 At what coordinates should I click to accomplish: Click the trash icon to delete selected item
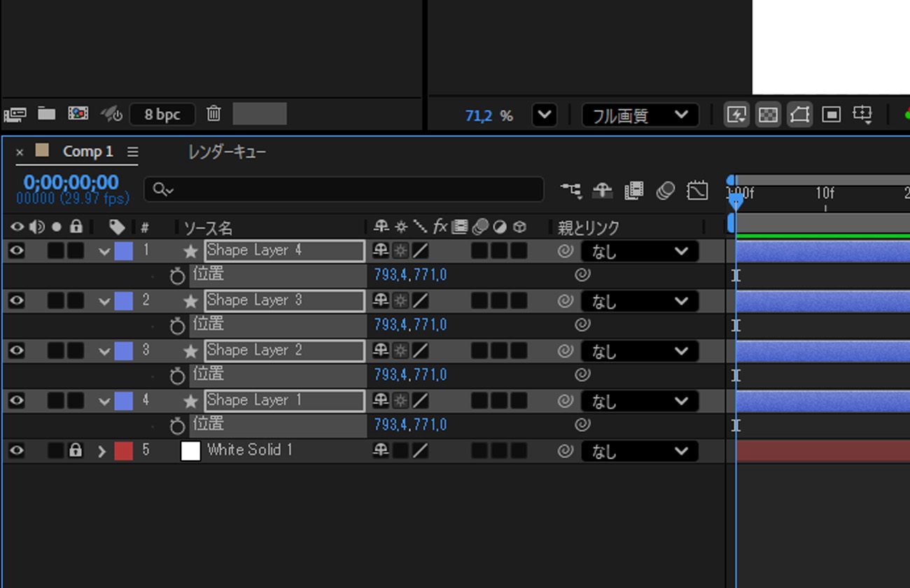(214, 113)
